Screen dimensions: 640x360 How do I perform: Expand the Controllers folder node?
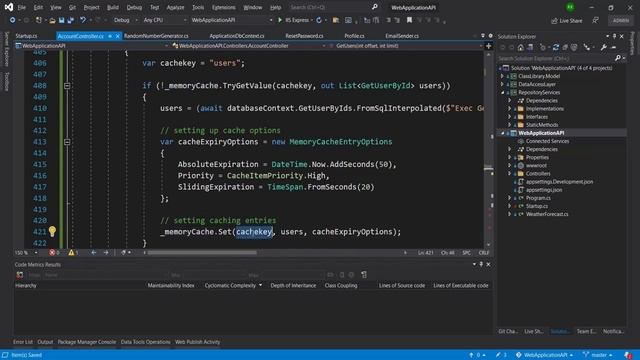509,173
